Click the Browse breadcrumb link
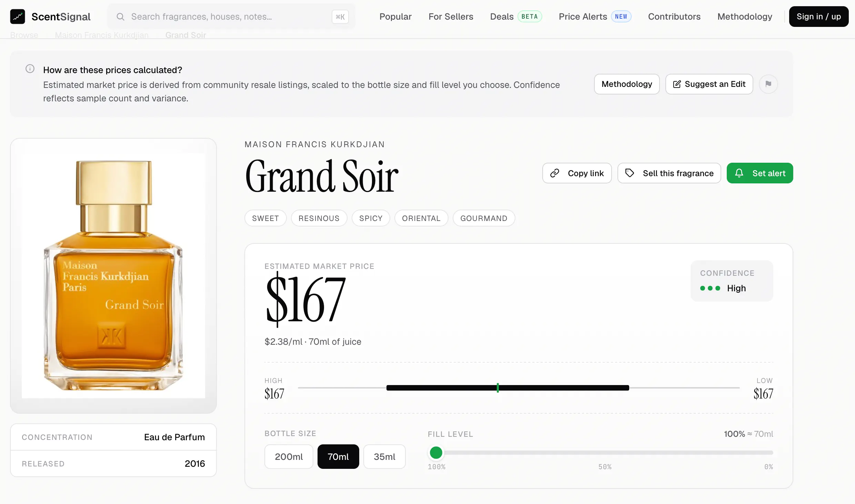The width and height of the screenshot is (855, 504). coord(24,35)
